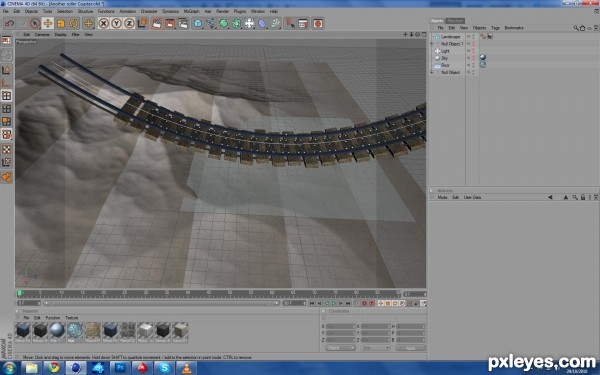Viewport: 600px width, 375px height.
Task: Select the Landscape object
Action: (450, 37)
